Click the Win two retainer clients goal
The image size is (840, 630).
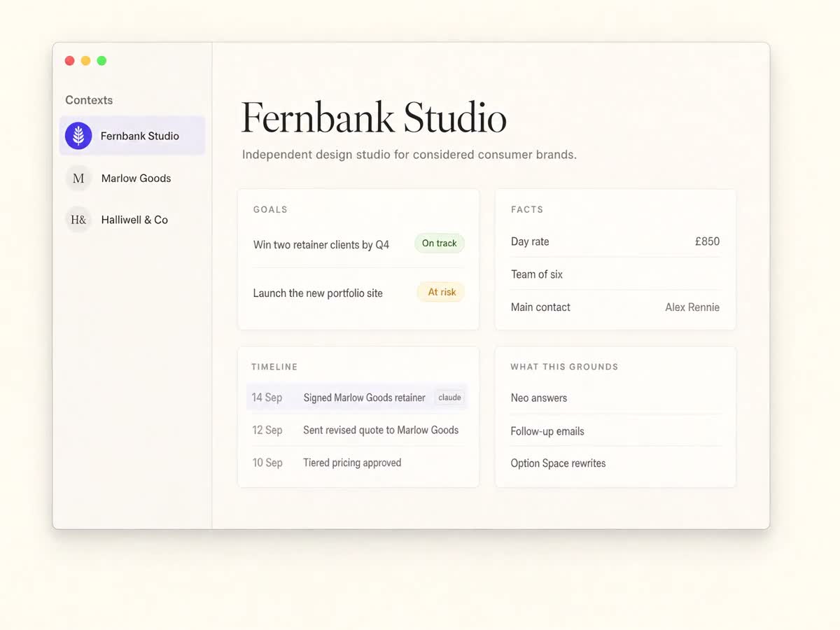[x=321, y=245]
